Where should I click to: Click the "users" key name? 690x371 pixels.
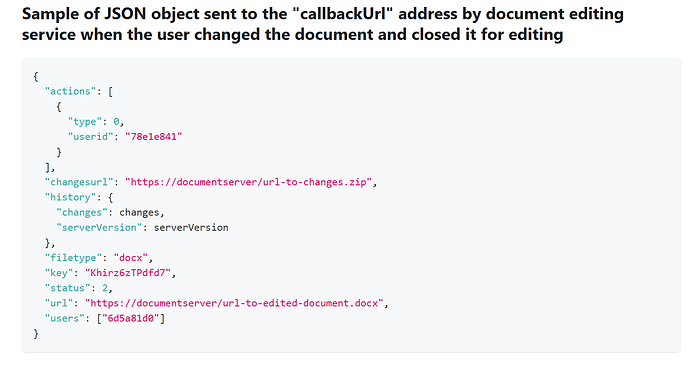pos(65,318)
